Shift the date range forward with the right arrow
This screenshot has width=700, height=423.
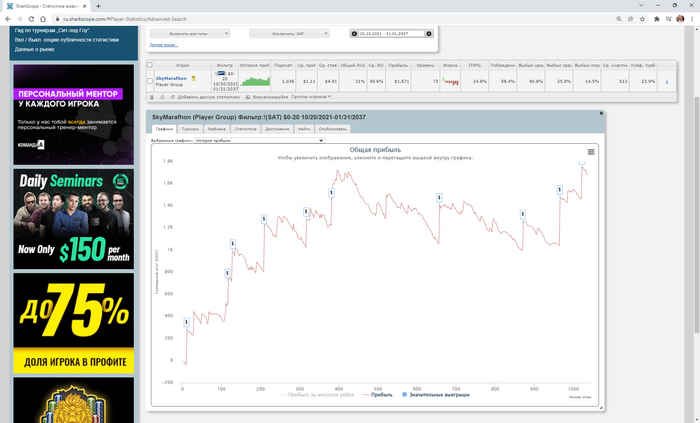(429, 33)
